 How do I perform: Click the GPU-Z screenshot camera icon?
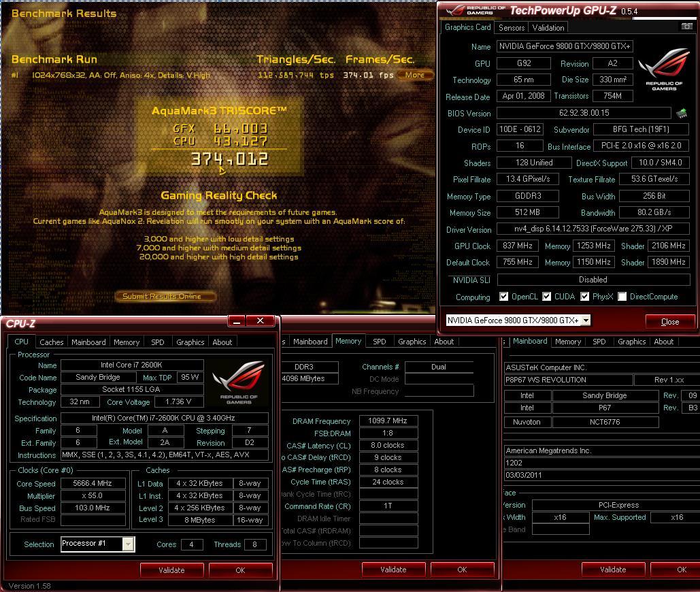pyautogui.click(x=686, y=27)
